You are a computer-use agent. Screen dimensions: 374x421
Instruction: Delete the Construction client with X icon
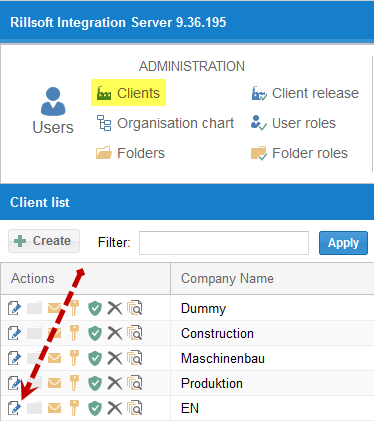tap(115, 333)
